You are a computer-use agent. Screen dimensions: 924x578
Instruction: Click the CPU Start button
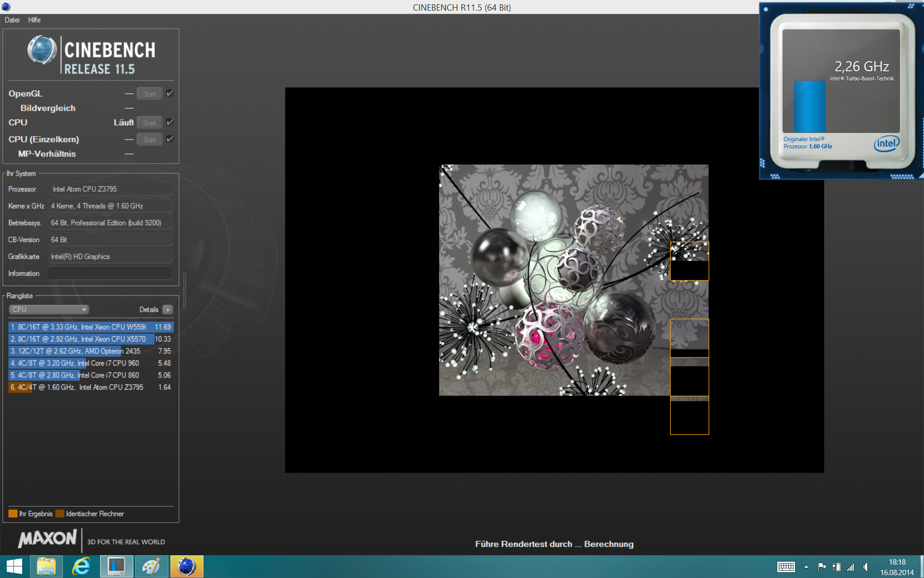(149, 123)
